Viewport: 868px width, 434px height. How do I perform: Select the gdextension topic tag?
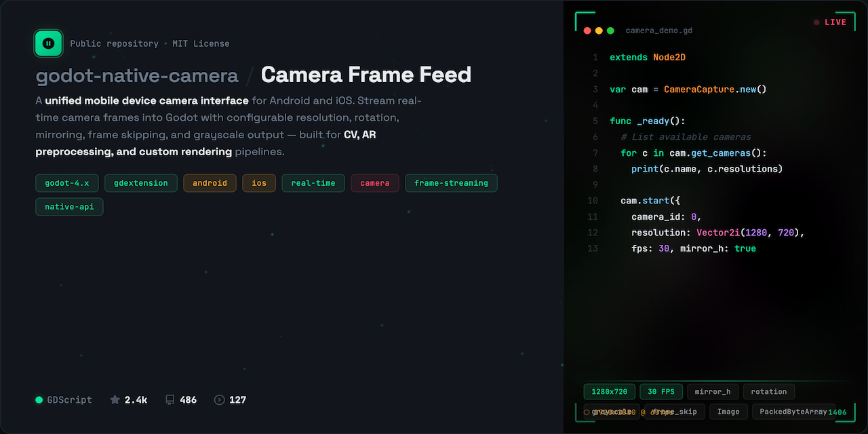[x=141, y=183]
